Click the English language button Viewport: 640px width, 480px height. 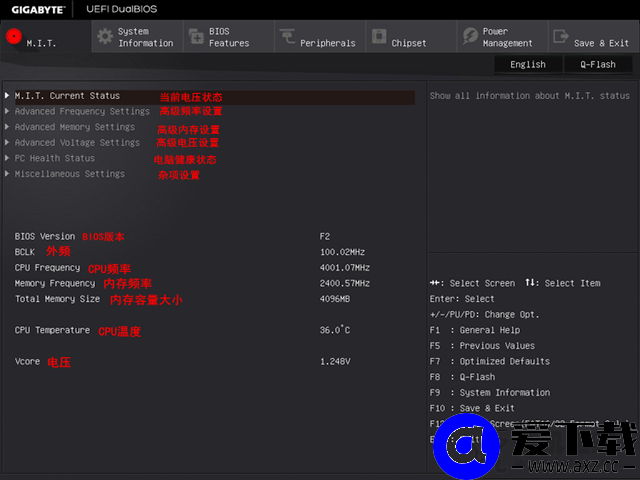coord(528,64)
